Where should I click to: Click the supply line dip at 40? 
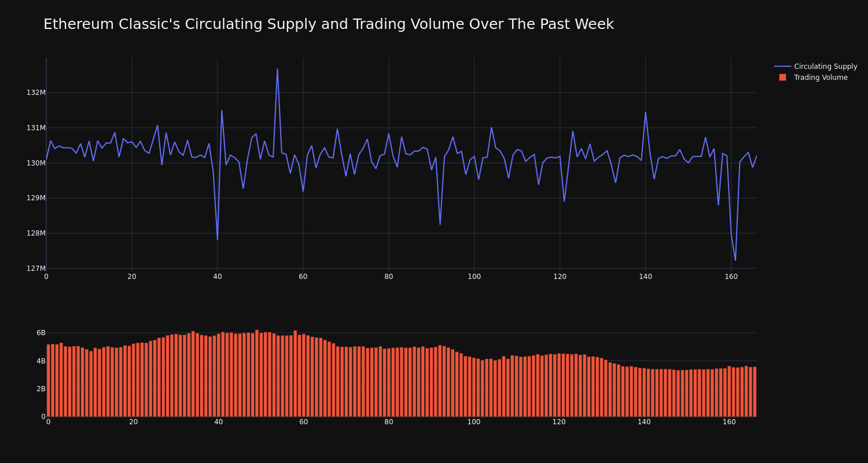pyautogui.click(x=218, y=240)
